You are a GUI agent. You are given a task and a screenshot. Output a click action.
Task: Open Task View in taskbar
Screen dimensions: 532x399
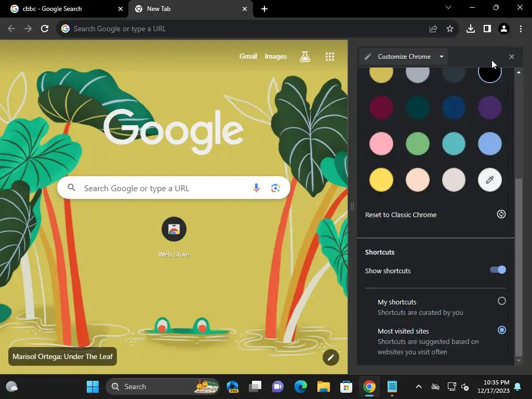coord(255,387)
